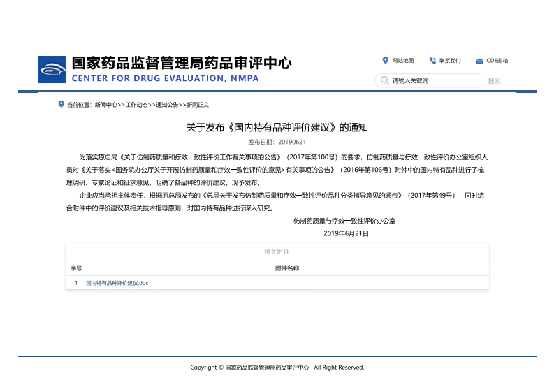This screenshot has width=554, height=392.
Task: Open the 网站地图 link
Action: point(402,61)
